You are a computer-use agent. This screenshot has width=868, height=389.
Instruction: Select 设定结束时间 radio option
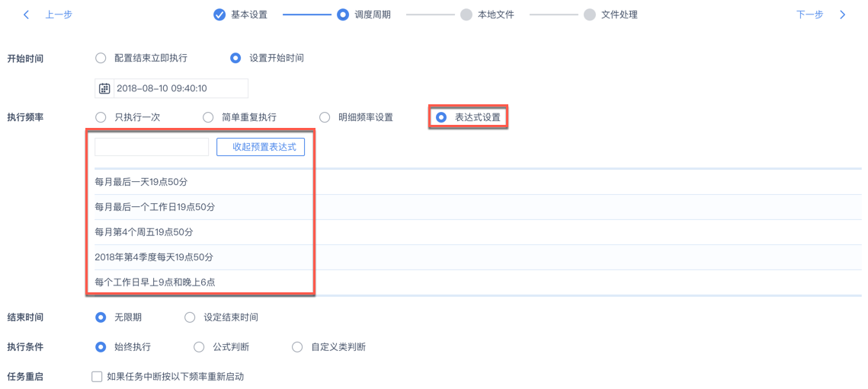190,317
